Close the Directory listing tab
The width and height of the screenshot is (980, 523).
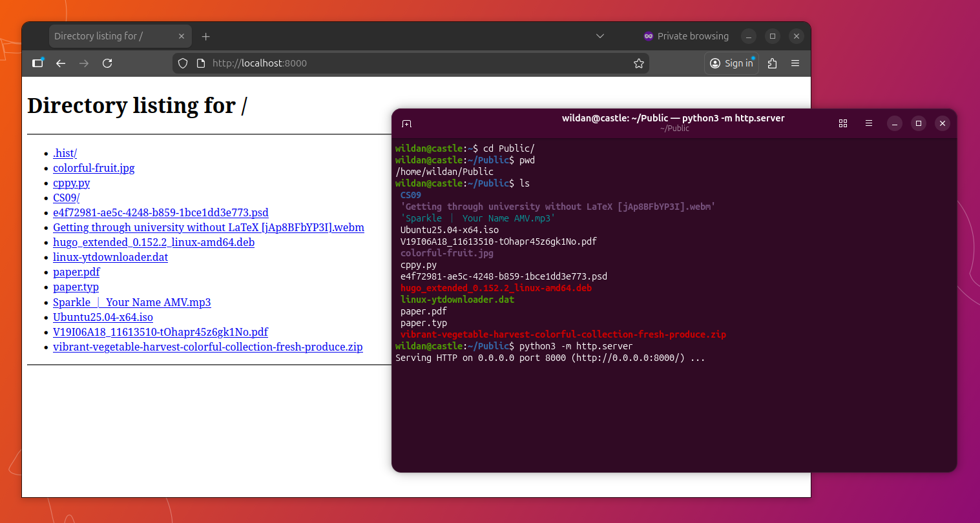(x=182, y=36)
